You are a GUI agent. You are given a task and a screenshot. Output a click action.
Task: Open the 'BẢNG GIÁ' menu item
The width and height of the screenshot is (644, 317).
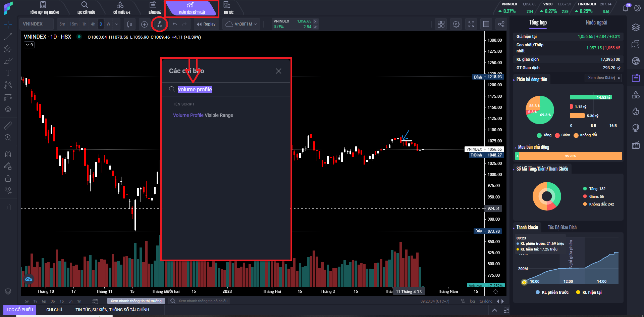click(154, 8)
